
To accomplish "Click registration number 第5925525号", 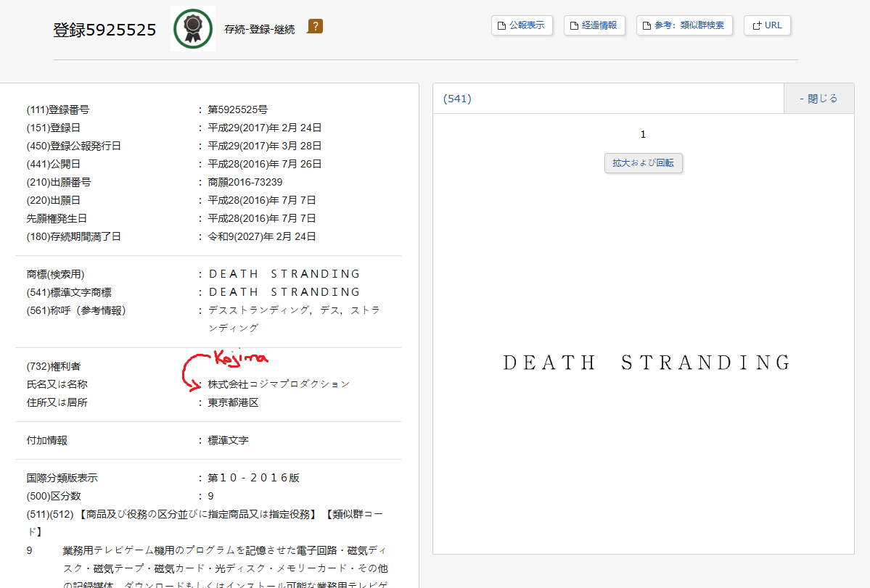I will pos(237,109).
